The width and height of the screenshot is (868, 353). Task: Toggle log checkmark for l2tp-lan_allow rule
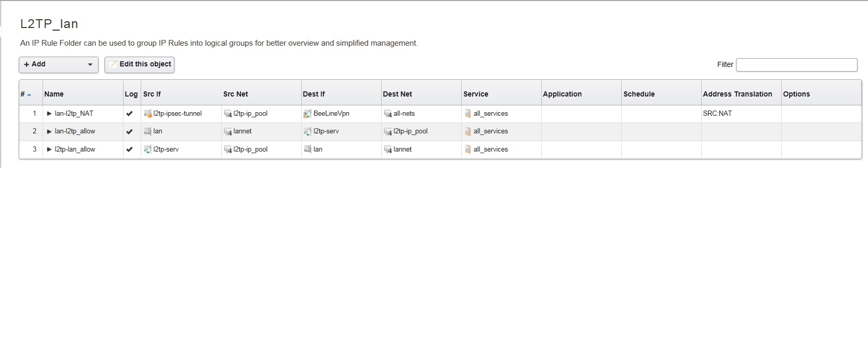tap(129, 150)
